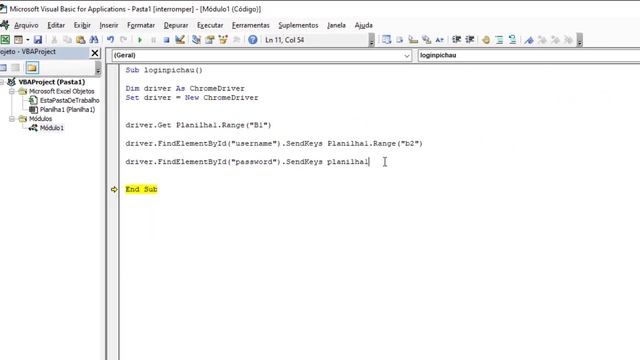Screen dimensions: 640x360
Task: Open the Ajuda menu
Action: (363, 25)
